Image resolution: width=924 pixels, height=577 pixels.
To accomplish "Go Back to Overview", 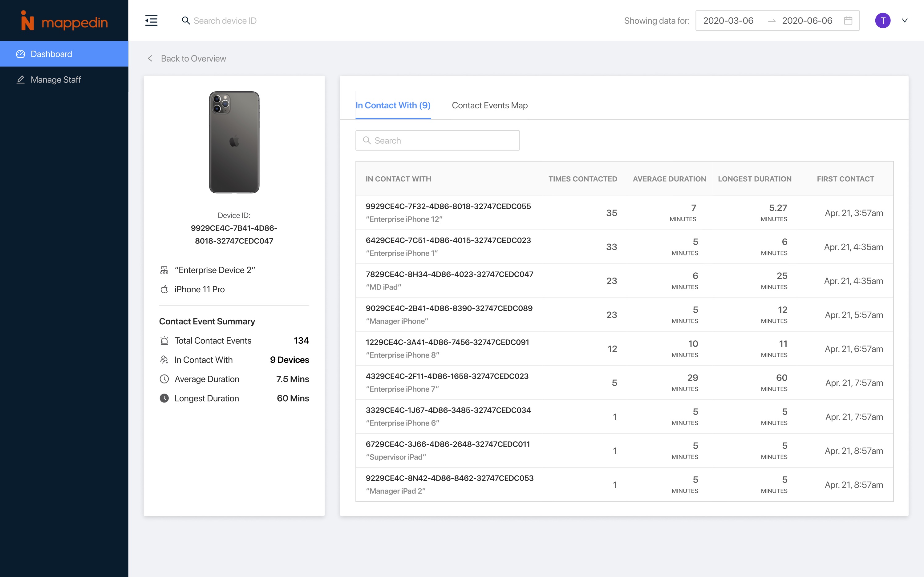I will tap(193, 58).
